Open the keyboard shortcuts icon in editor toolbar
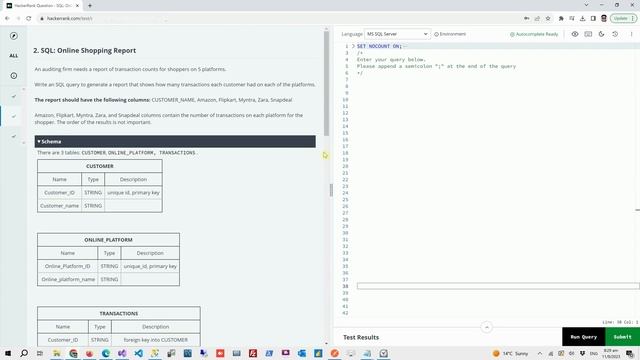640x360 pixels. (588, 34)
